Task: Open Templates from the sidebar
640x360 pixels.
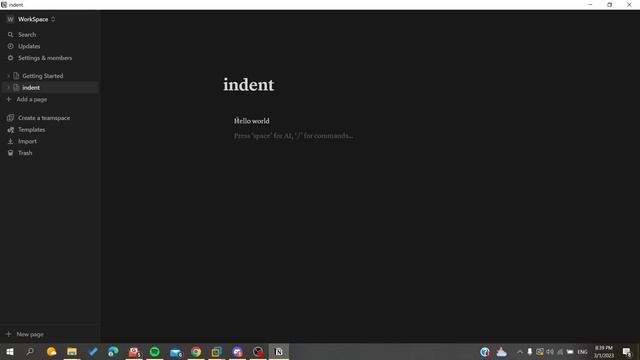Action: [31, 129]
